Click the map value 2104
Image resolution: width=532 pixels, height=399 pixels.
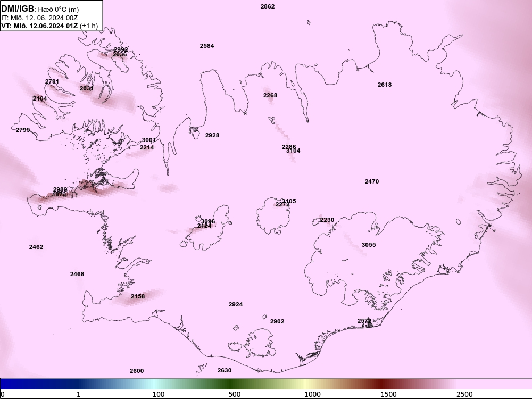[40, 98]
